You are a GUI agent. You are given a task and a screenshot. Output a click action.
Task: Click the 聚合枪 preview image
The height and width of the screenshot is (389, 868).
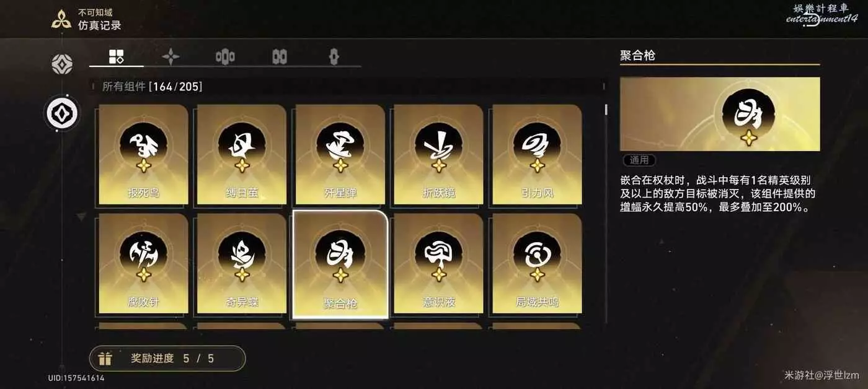(x=720, y=114)
